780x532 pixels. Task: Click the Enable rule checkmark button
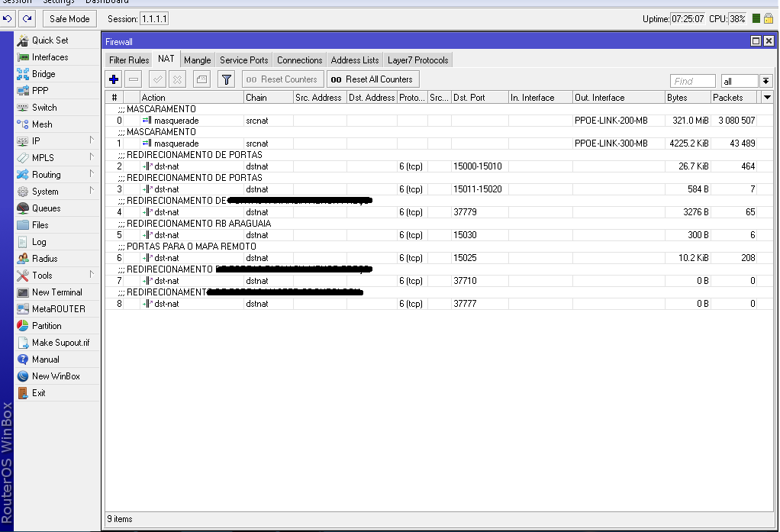(x=158, y=79)
